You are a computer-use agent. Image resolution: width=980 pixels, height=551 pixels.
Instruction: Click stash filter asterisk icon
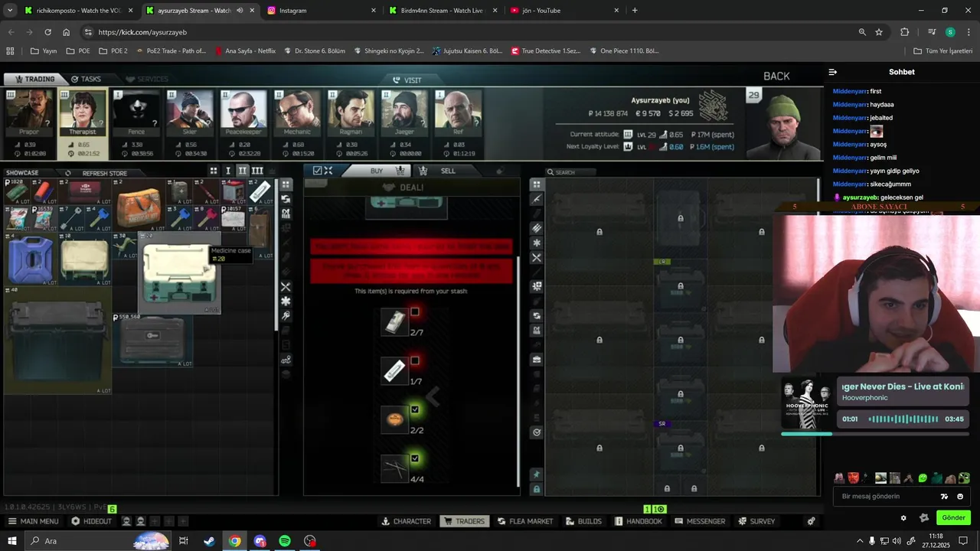tap(537, 243)
